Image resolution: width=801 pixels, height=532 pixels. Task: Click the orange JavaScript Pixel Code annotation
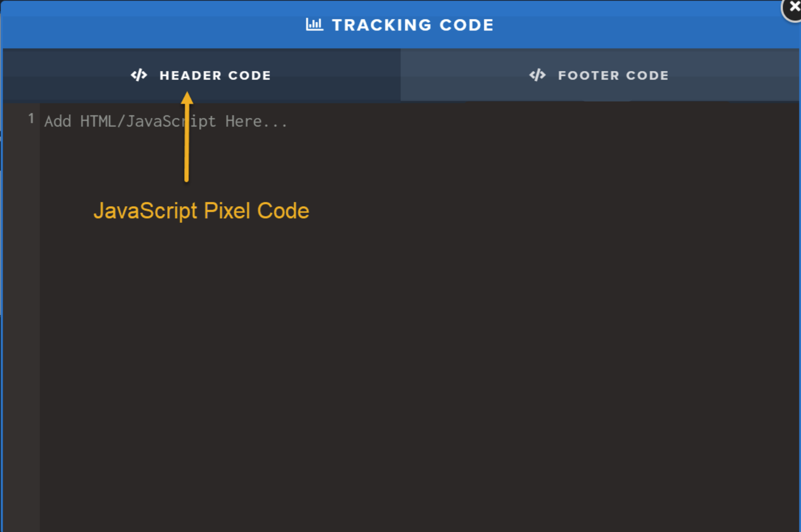[x=201, y=211]
